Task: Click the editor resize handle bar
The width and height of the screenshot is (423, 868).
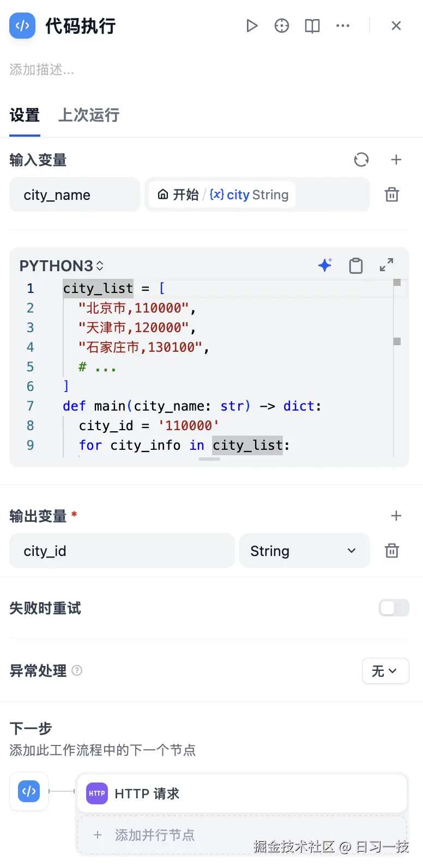Action: click(209, 459)
